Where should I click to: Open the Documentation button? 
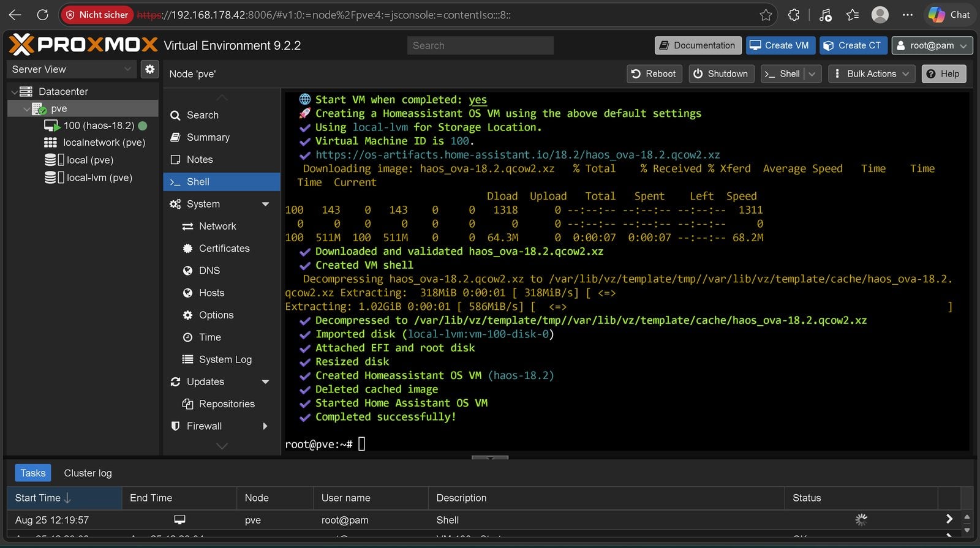(698, 45)
